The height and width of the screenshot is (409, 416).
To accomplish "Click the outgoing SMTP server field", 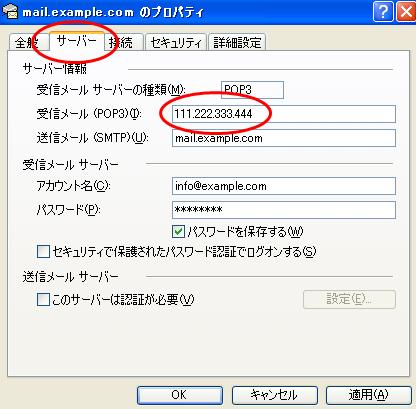I will point(284,138).
